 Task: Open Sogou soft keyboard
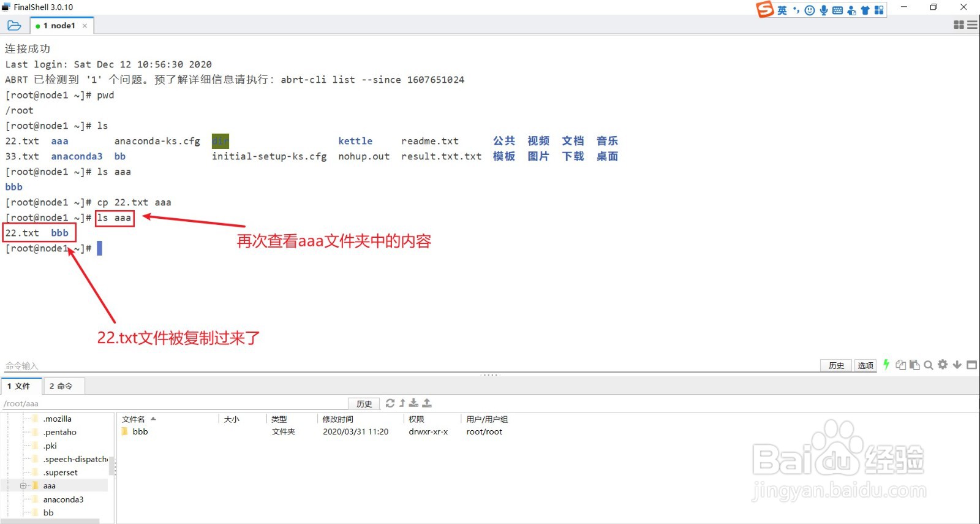[x=838, y=10]
